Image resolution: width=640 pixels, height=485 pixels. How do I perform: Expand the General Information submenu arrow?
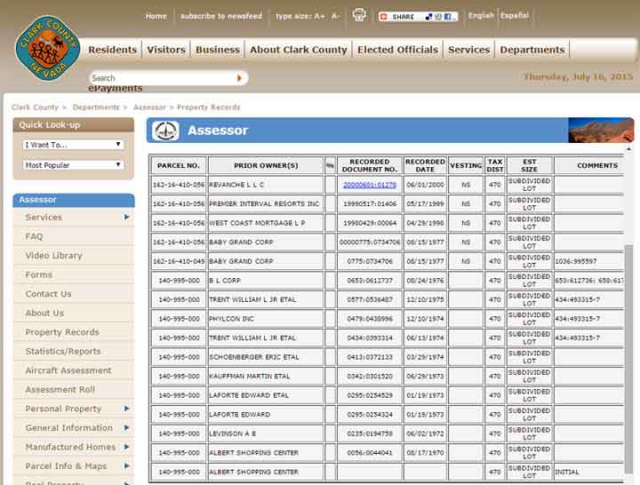pyautogui.click(x=126, y=428)
